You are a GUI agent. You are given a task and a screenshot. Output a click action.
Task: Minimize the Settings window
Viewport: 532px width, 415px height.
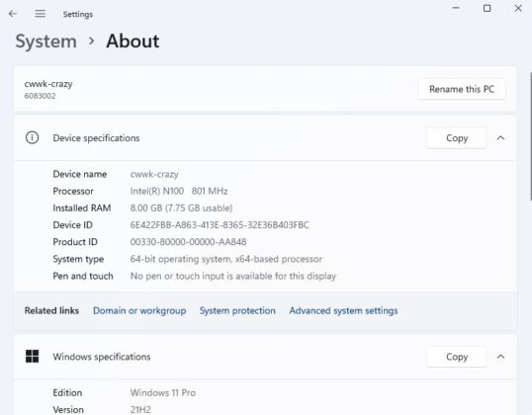coord(456,8)
